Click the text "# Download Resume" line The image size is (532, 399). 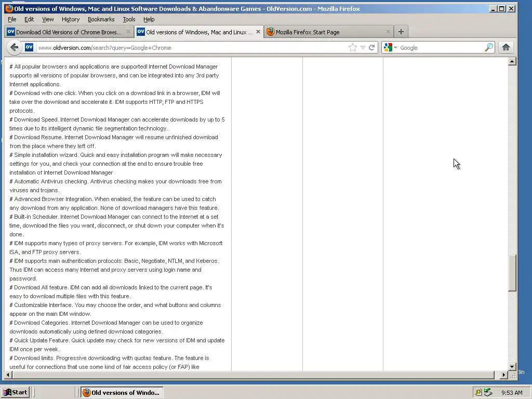[114, 137]
